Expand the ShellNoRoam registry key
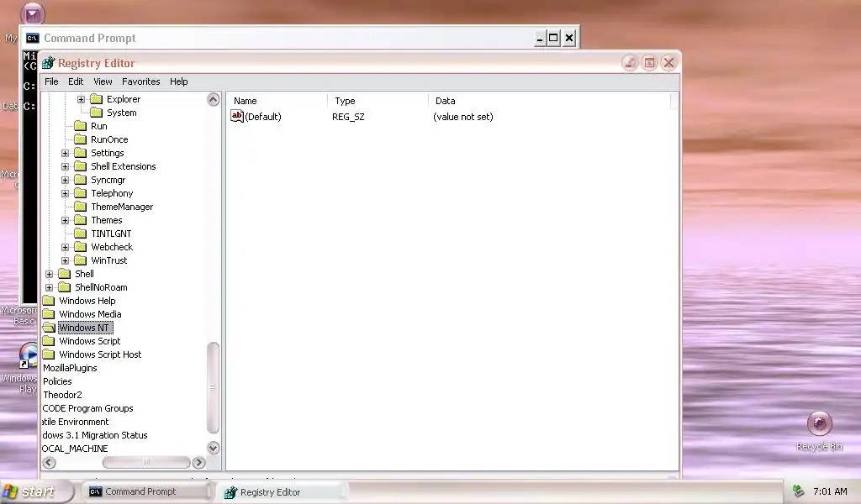 pos(50,287)
